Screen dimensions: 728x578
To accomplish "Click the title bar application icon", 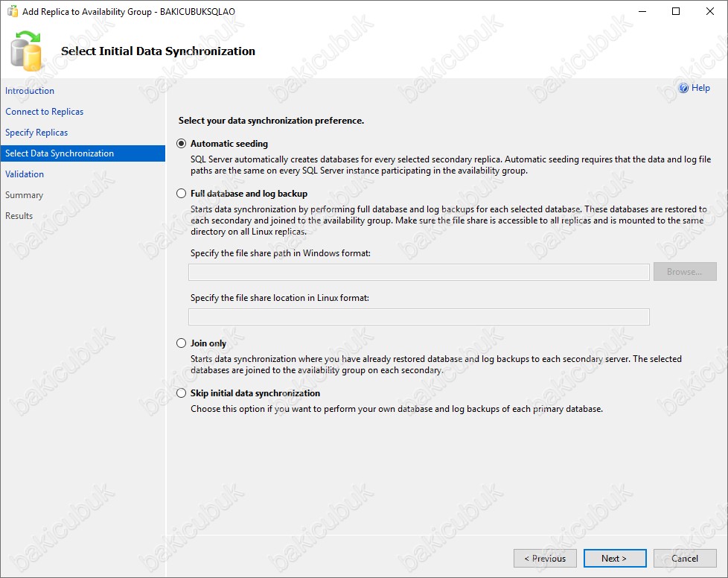I will pos(13,11).
